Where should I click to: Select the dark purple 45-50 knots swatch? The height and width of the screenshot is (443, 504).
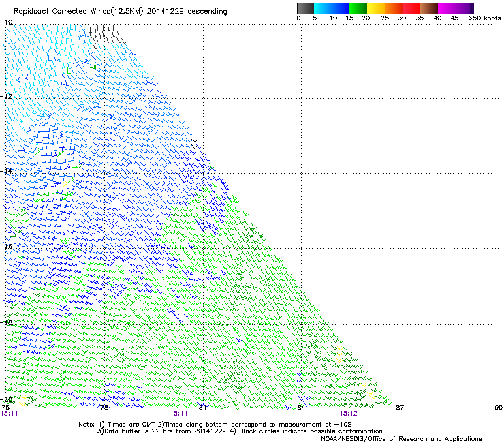coord(464,8)
